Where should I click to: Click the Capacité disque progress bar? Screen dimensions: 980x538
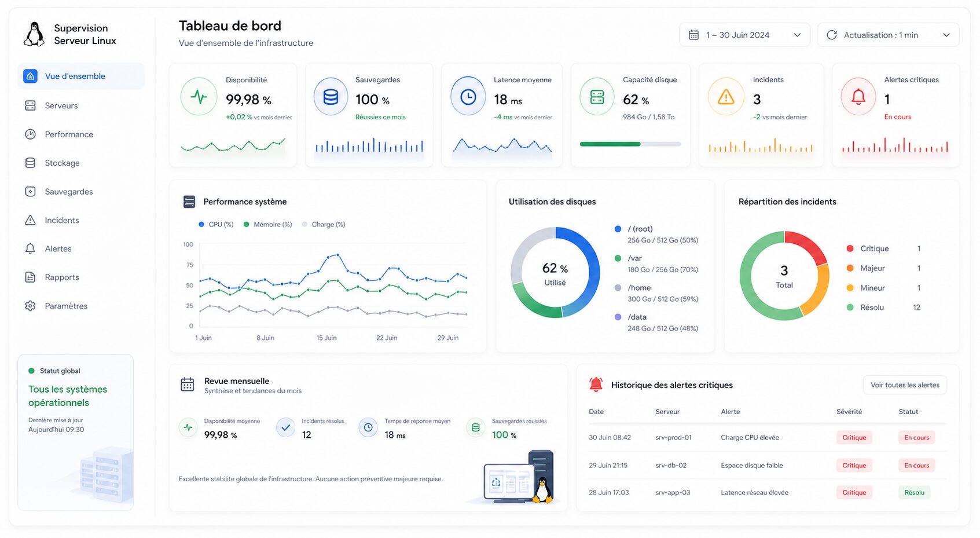pyautogui.click(x=630, y=144)
